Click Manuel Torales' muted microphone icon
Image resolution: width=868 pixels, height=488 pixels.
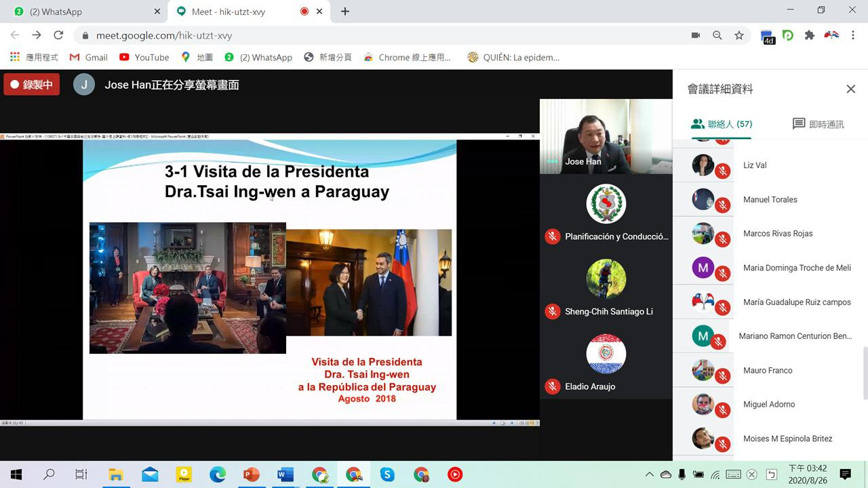(723, 205)
